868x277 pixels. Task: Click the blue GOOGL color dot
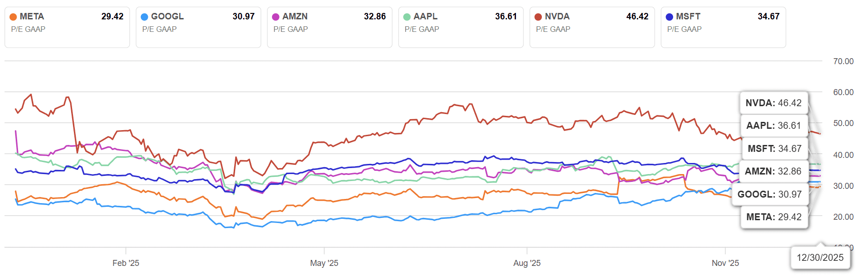(x=145, y=17)
